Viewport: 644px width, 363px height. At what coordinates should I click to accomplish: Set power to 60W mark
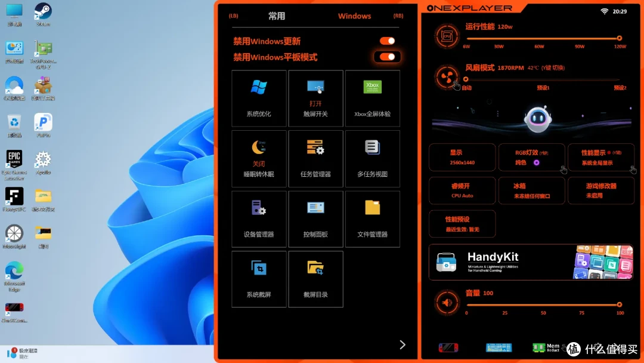click(x=539, y=47)
